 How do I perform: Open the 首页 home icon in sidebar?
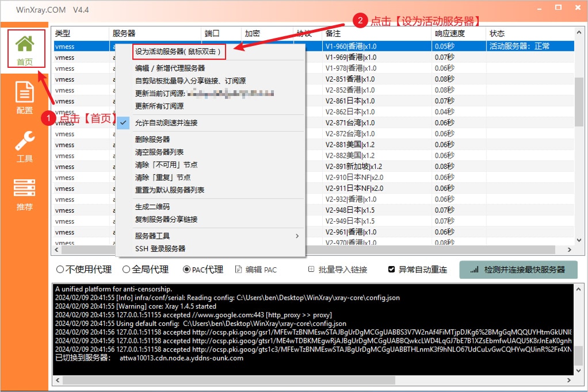click(x=24, y=45)
